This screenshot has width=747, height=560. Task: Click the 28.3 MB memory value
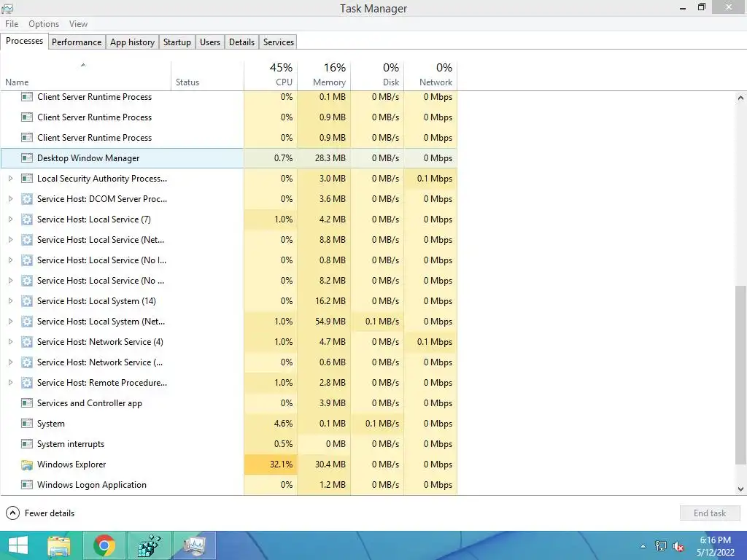(x=330, y=158)
